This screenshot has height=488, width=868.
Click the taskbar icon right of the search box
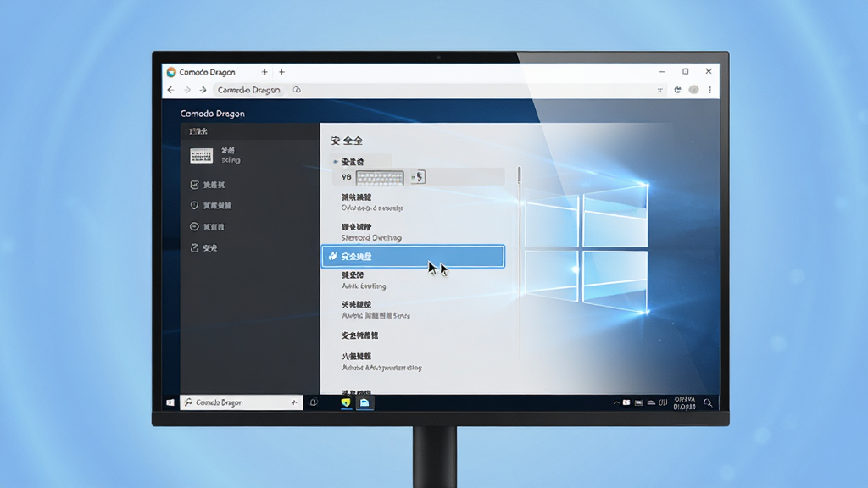pyautogui.click(x=314, y=402)
